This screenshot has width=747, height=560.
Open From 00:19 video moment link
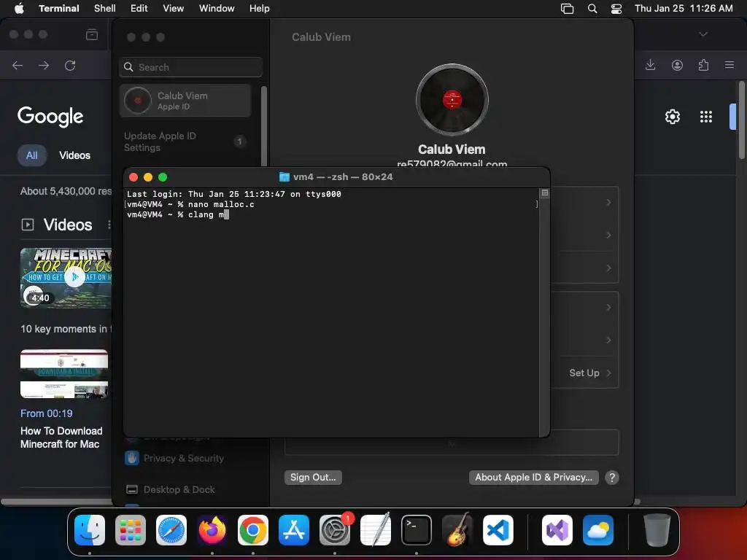(x=47, y=413)
